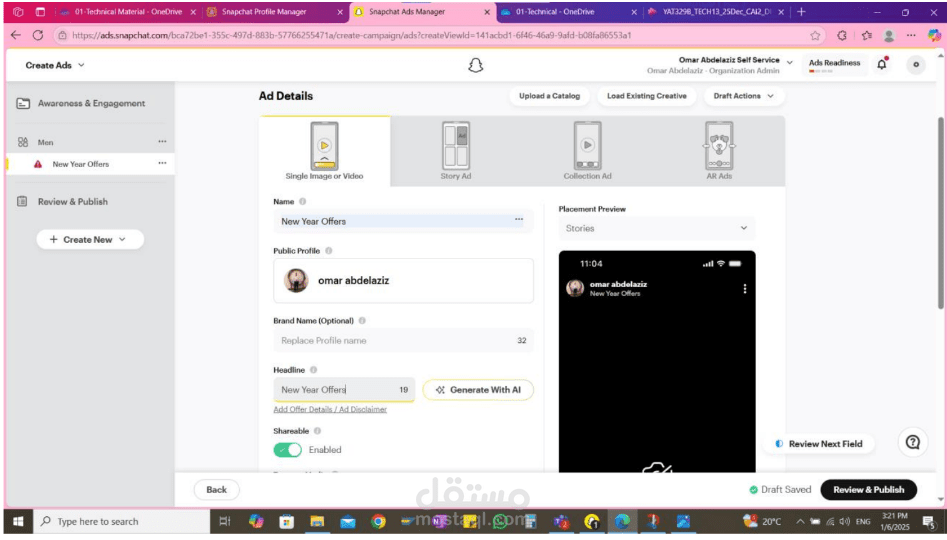Image resolution: width=947 pixels, height=540 pixels.
Task: Open a new browser tab
Action: tap(801, 11)
